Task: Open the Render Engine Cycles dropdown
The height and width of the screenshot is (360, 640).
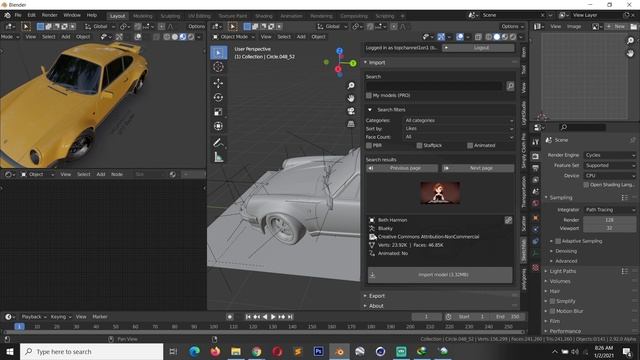Action: [610, 155]
